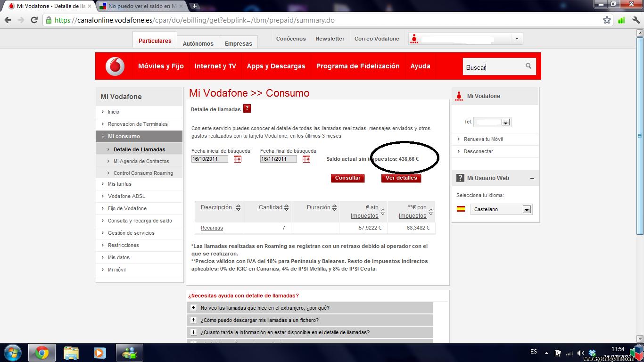Open Correo Vodafone link
Viewport: 644px width, 362px height.
(377, 39)
